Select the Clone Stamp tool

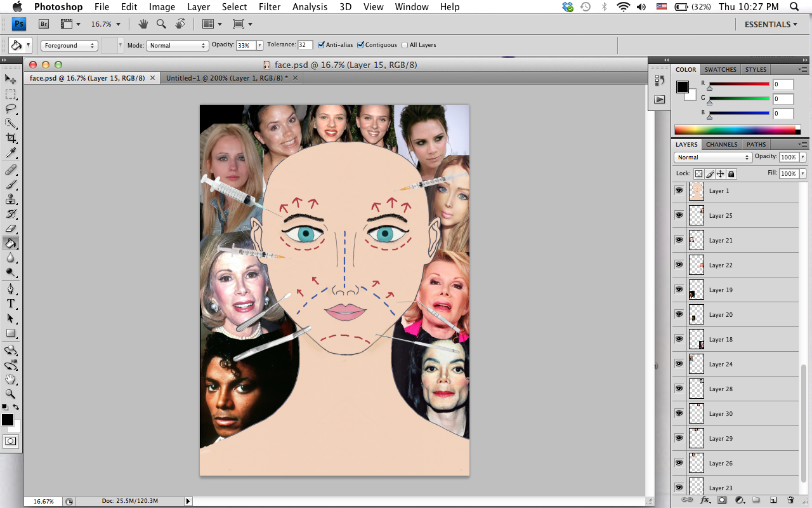(11, 199)
